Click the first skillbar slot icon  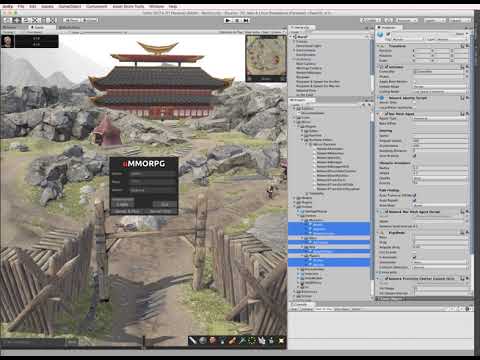(x=193, y=340)
